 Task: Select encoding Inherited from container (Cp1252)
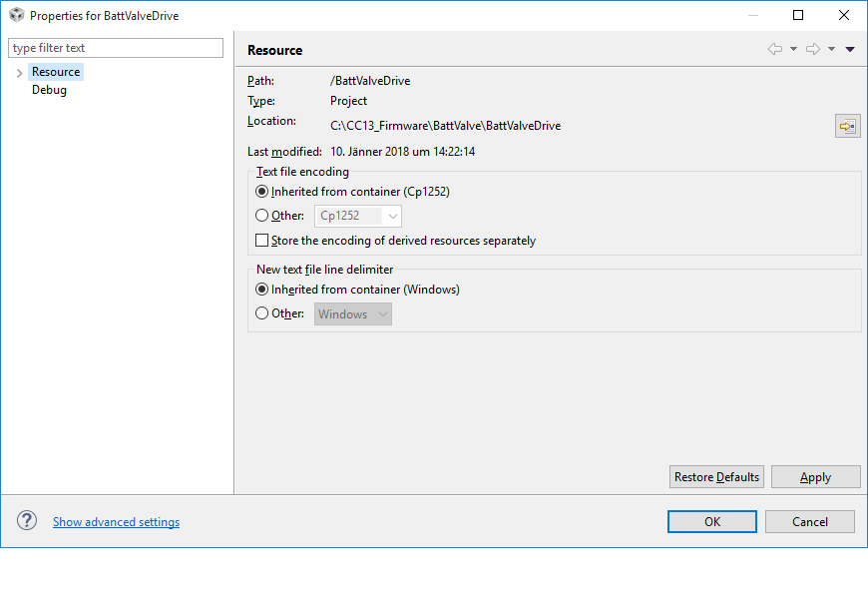point(262,192)
